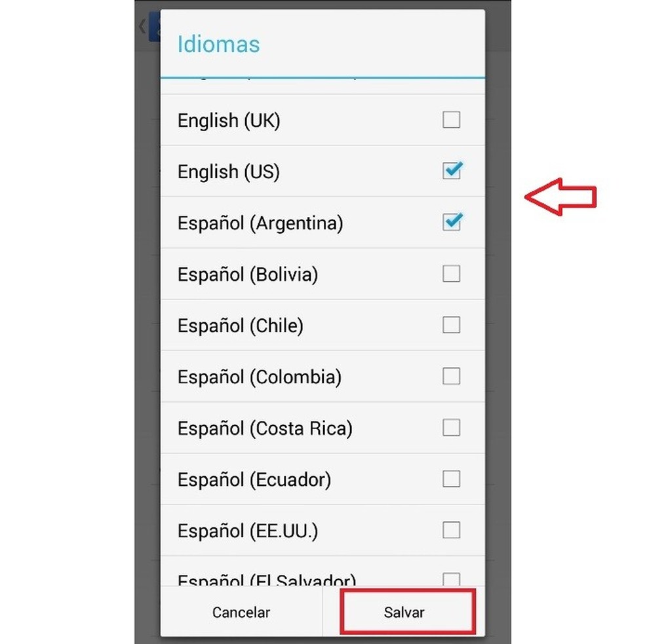Enable the Español (Colombia) option
645x644 pixels.
pyautogui.click(x=452, y=376)
